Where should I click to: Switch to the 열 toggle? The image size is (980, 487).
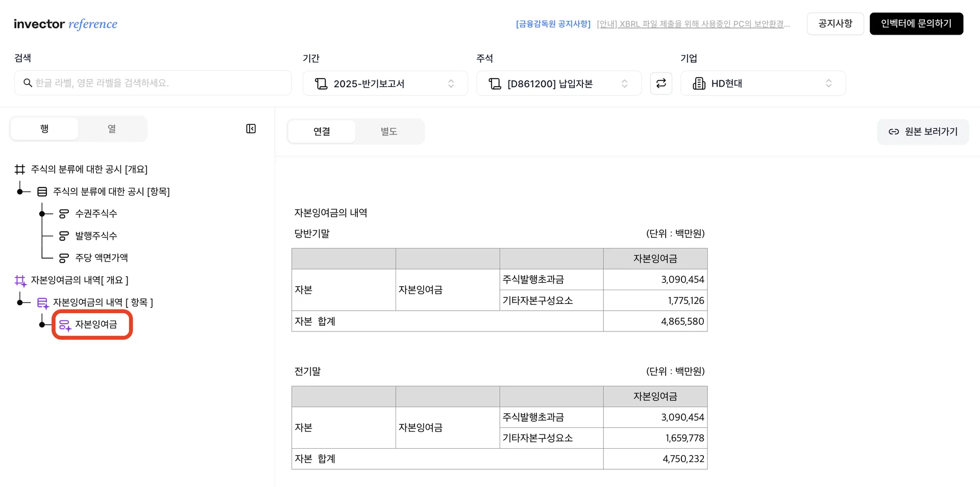(112, 129)
